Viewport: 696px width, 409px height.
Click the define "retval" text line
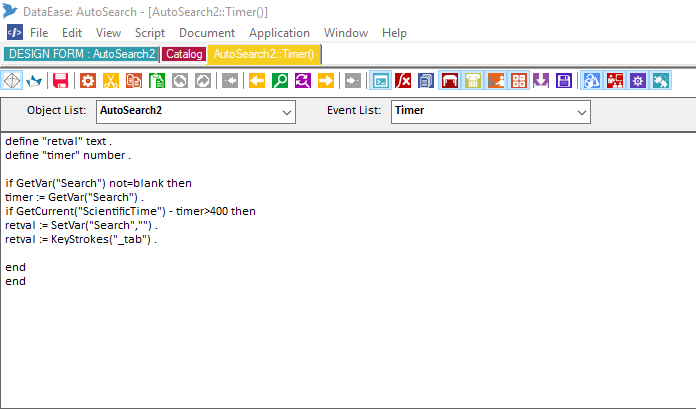pyautogui.click(x=59, y=141)
